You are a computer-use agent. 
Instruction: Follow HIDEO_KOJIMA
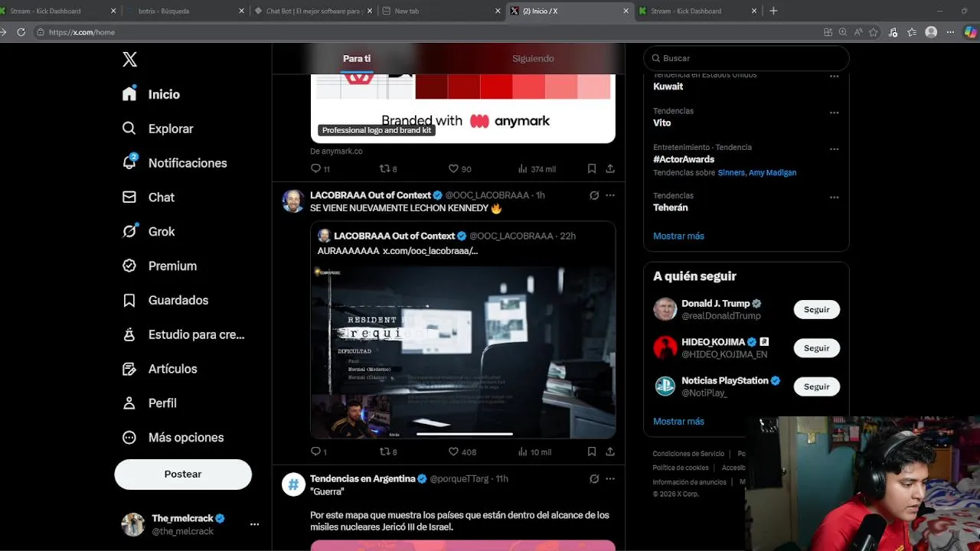coord(816,347)
